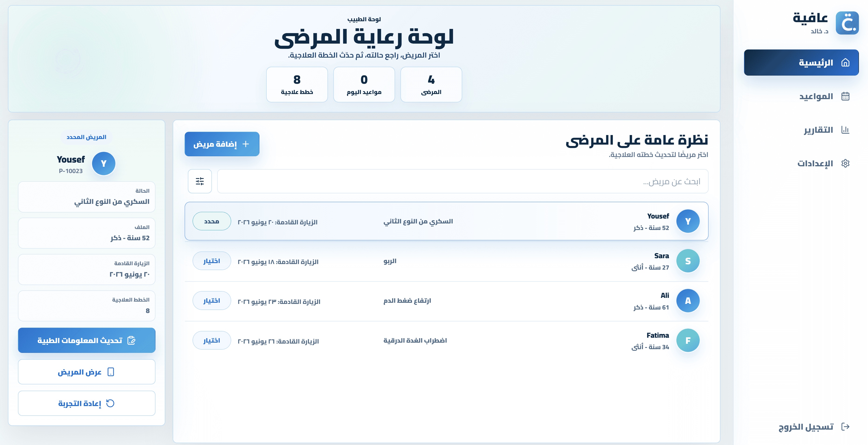Open التقارير from the sidebar
This screenshot has height=445, width=868.
[801, 130]
